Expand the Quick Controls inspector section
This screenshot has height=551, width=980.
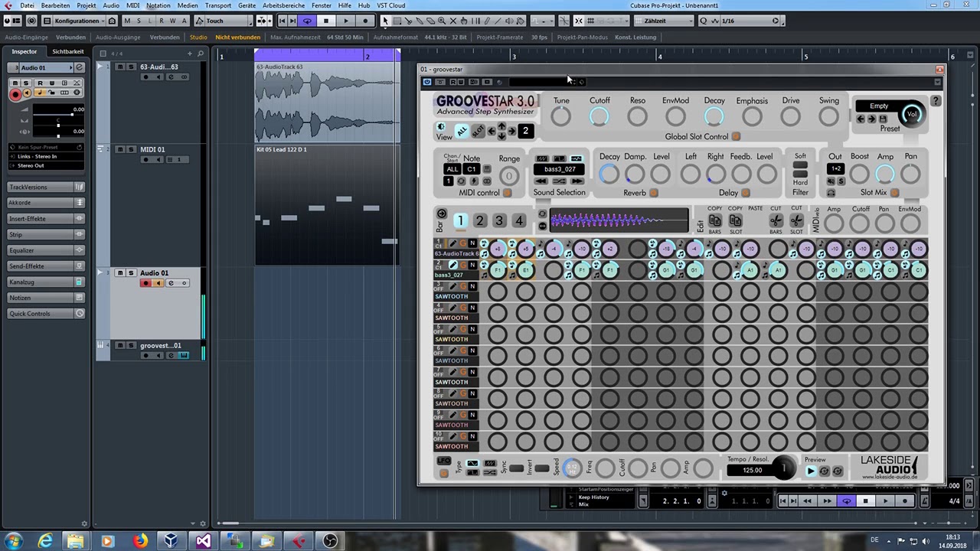click(x=46, y=314)
